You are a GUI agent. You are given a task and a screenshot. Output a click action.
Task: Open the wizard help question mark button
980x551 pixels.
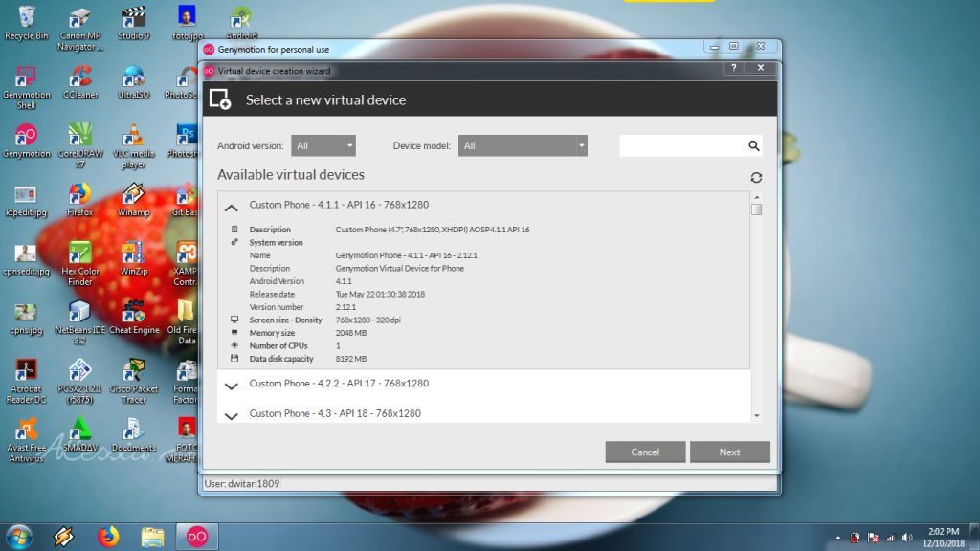coord(734,69)
